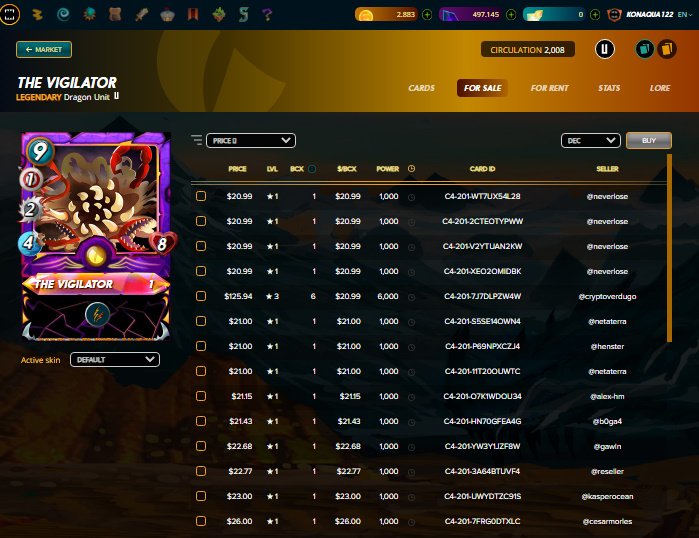This screenshot has height=538, width=699.
Task: Click the info icon next to BCX header
Action: [312, 169]
